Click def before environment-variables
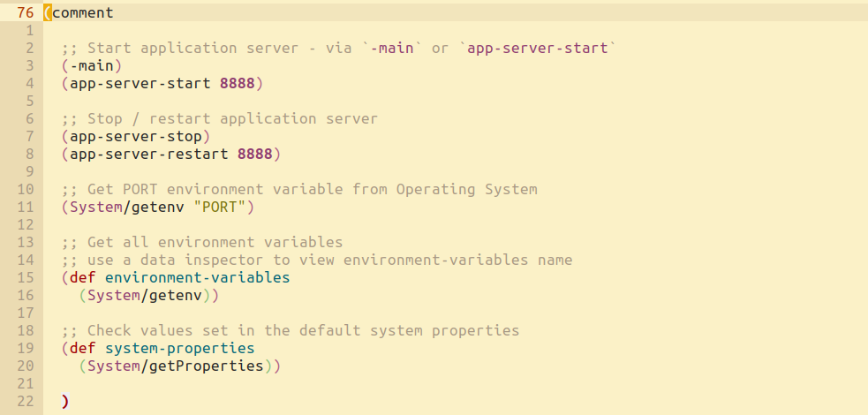Screen dimensions: 868x415 click(82, 277)
